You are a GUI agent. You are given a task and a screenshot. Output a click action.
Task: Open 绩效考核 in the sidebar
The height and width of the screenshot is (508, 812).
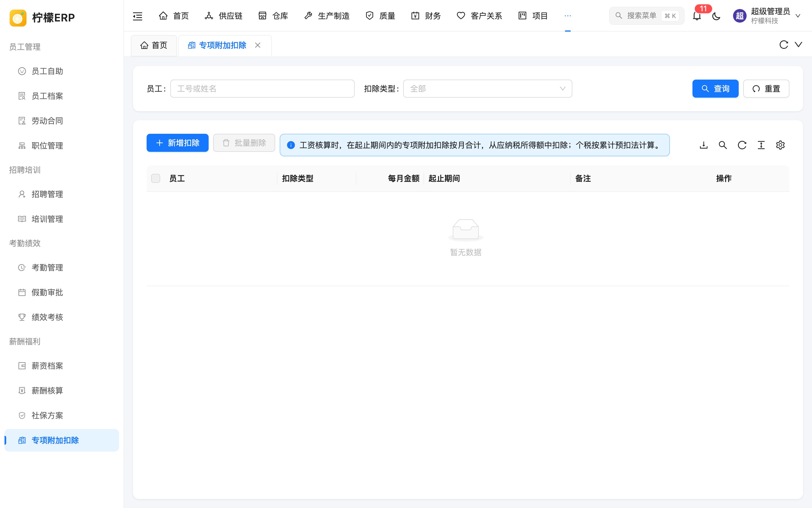pyautogui.click(x=62, y=317)
